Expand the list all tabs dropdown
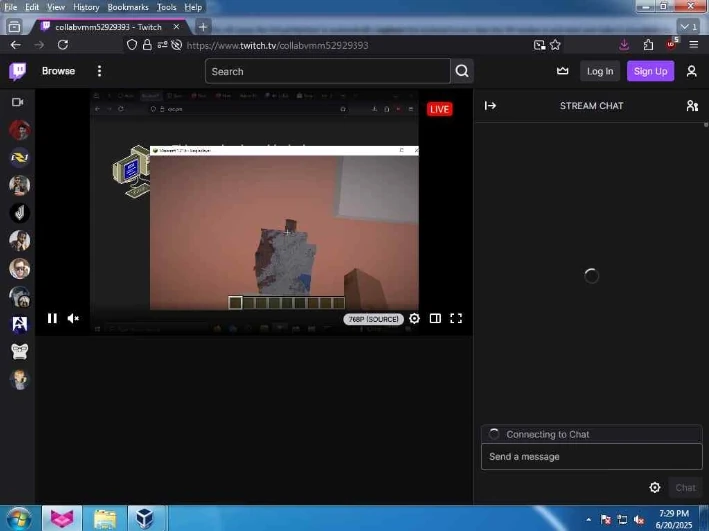This screenshot has width=709, height=531. pyautogui.click(x=689, y=27)
